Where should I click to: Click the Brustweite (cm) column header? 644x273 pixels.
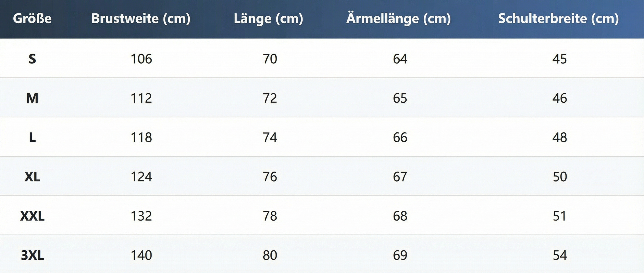click(141, 18)
